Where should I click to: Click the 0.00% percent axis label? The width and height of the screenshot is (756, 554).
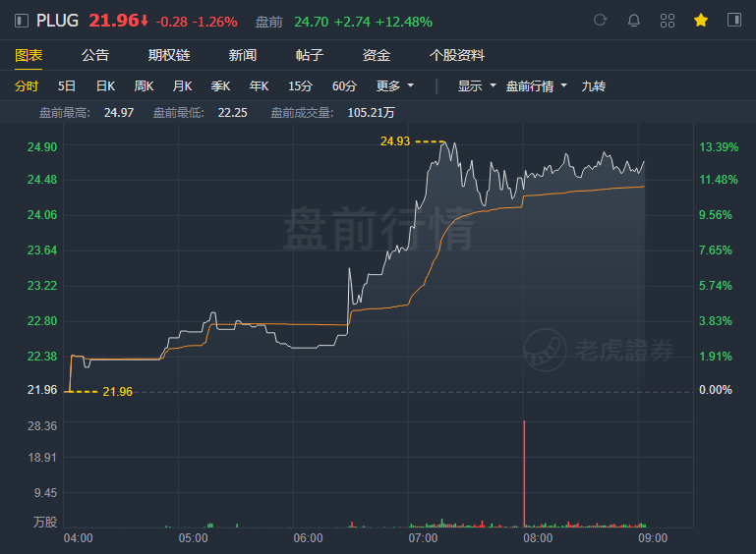click(716, 390)
